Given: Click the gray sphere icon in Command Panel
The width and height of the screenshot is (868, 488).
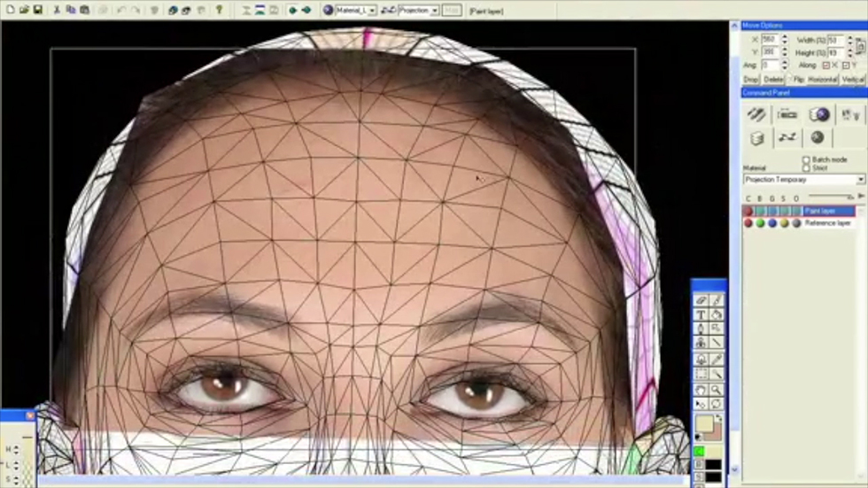Looking at the screenshot, I should pyautogui.click(x=817, y=138).
